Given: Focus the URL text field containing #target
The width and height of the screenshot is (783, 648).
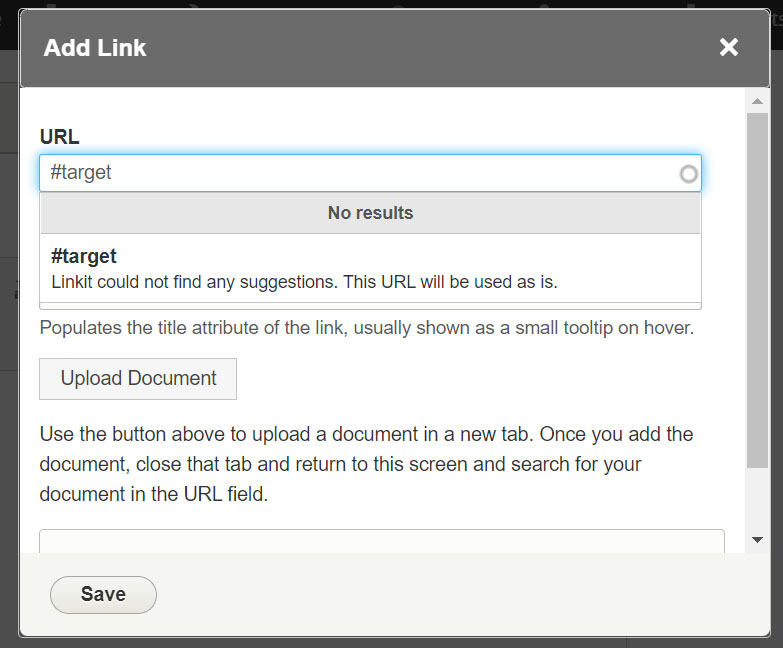Looking at the screenshot, I should (350, 173).
